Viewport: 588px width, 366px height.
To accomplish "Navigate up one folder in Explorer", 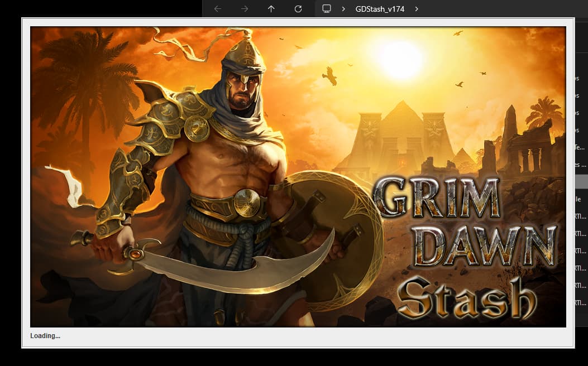I will pyautogui.click(x=271, y=8).
